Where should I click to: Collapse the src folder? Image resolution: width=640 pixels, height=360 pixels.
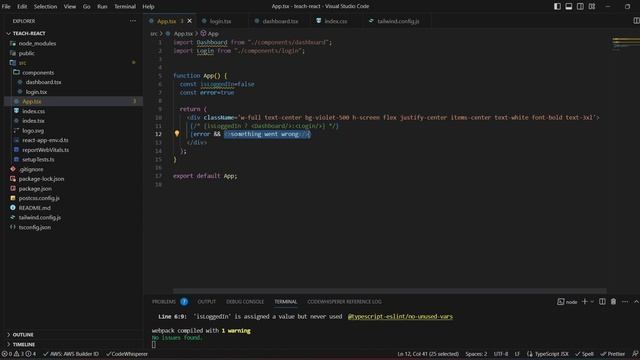(x=22, y=63)
